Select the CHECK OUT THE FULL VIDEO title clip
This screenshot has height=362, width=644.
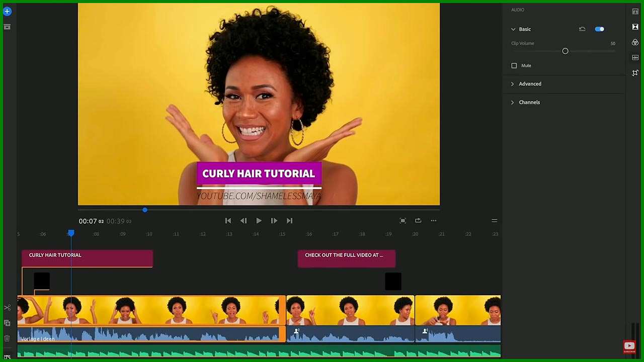[x=347, y=258]
